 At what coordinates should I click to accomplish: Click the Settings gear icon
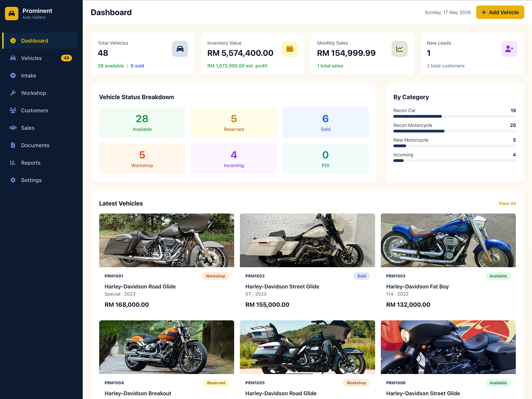(13, 180)
